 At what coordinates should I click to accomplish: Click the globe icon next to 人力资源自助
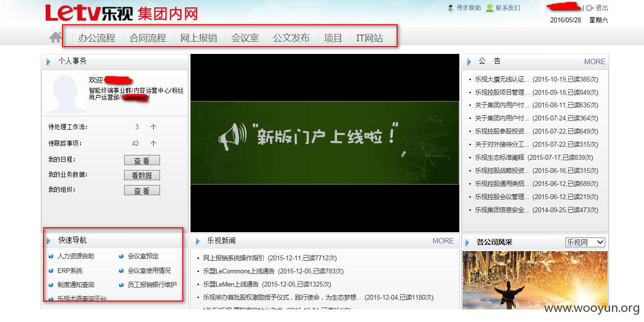click(x=51, y=256)
